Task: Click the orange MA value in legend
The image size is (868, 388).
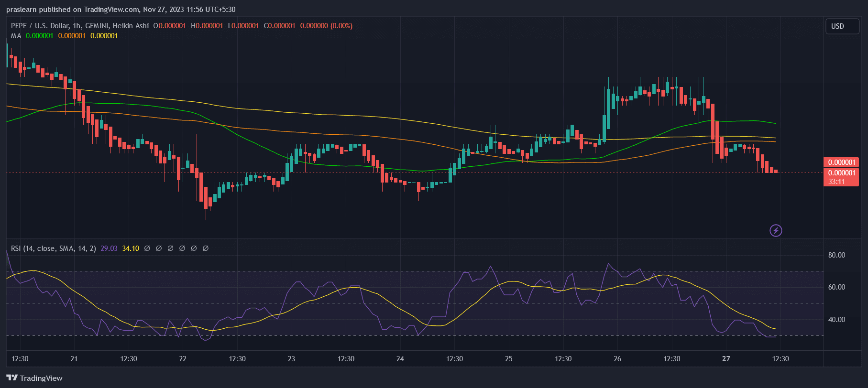Action: point(72,36)
